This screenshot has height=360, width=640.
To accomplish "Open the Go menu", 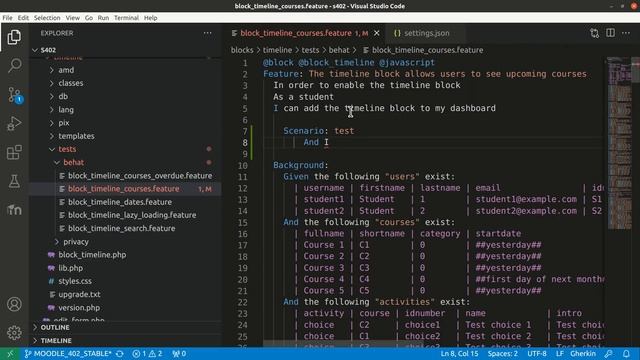I will 89,18.
